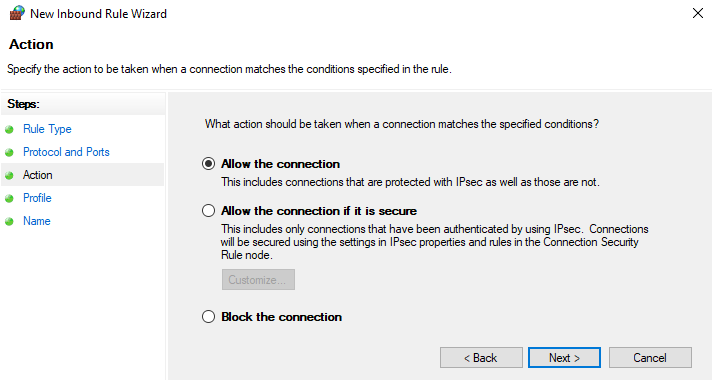Close the New Inbound Rule Wizard window

(x=698, y=13)
